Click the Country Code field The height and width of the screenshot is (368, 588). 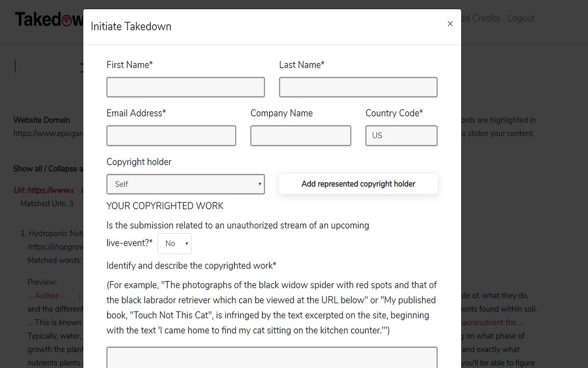pos(401,136)
